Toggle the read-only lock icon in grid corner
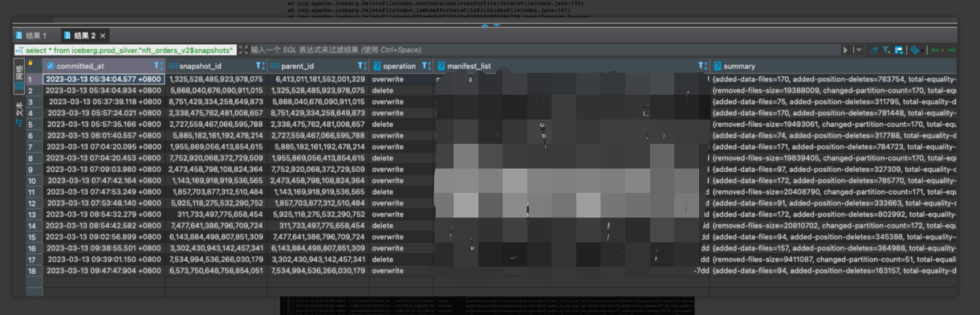Viewport: 980px width, 315px height. coord(30,64)
